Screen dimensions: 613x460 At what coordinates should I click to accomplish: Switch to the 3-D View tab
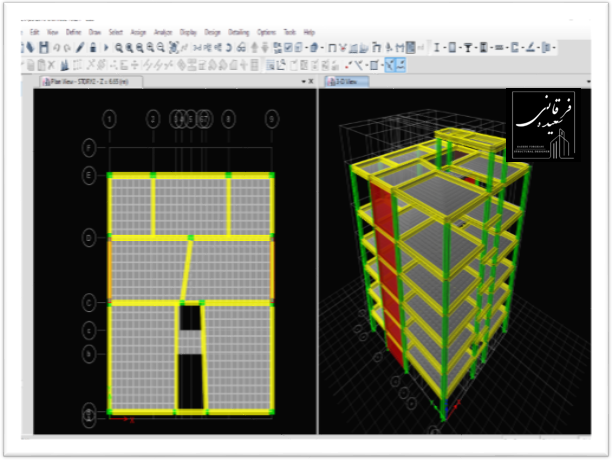point(345,83)
